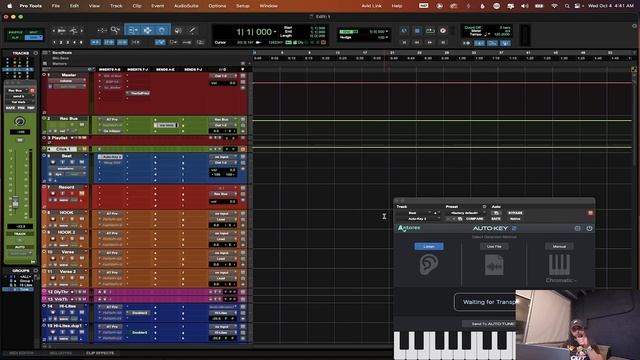Click the Tempo value field in transport
The width and height of the screenshot is (640, 360).
click(502, 35)
